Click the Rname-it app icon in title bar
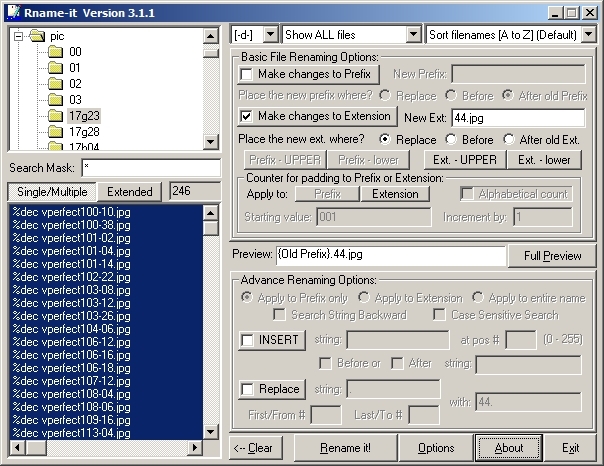 tap(13, 12)
